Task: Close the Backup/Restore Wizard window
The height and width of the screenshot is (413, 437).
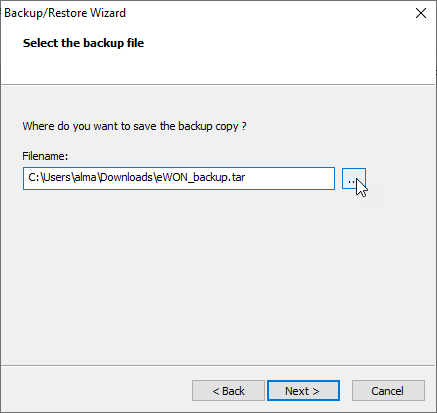Action: (421, 13)
